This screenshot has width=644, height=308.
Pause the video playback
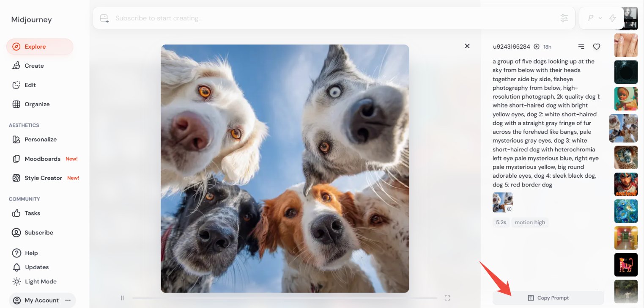pyautogui.click(x=122, y=298)
